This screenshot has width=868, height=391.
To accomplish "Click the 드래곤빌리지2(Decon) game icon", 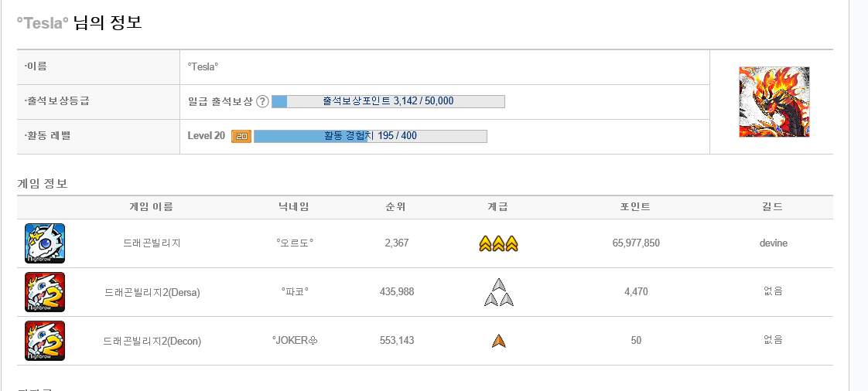I will (x=45, y=341).
